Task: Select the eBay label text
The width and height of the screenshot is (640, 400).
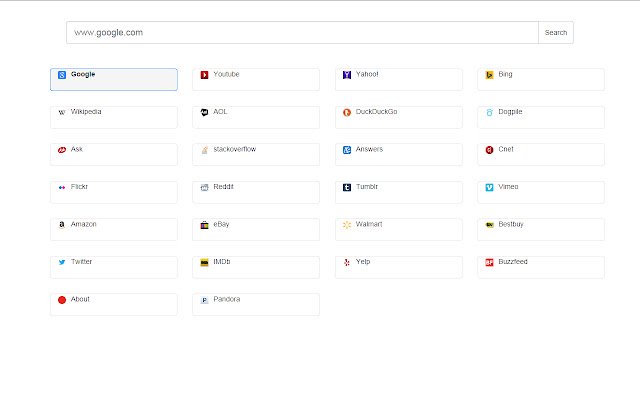Action: click(x=221, y=224)
